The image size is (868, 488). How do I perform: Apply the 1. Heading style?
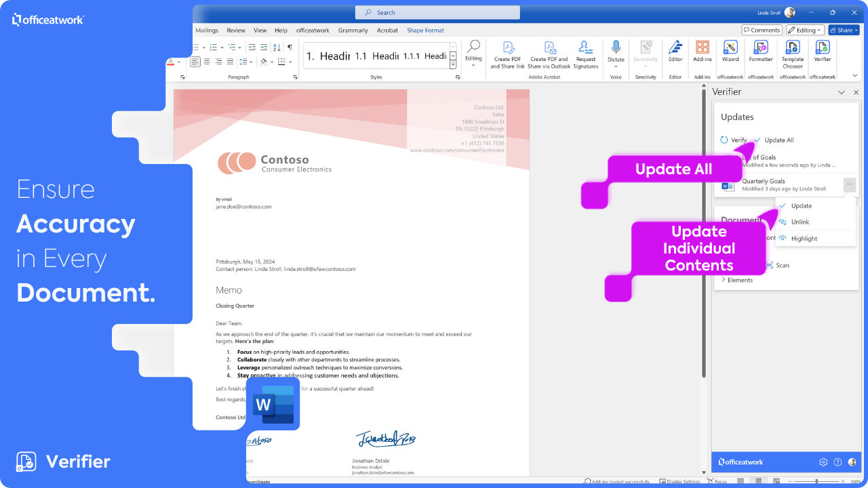pos(328,56)
